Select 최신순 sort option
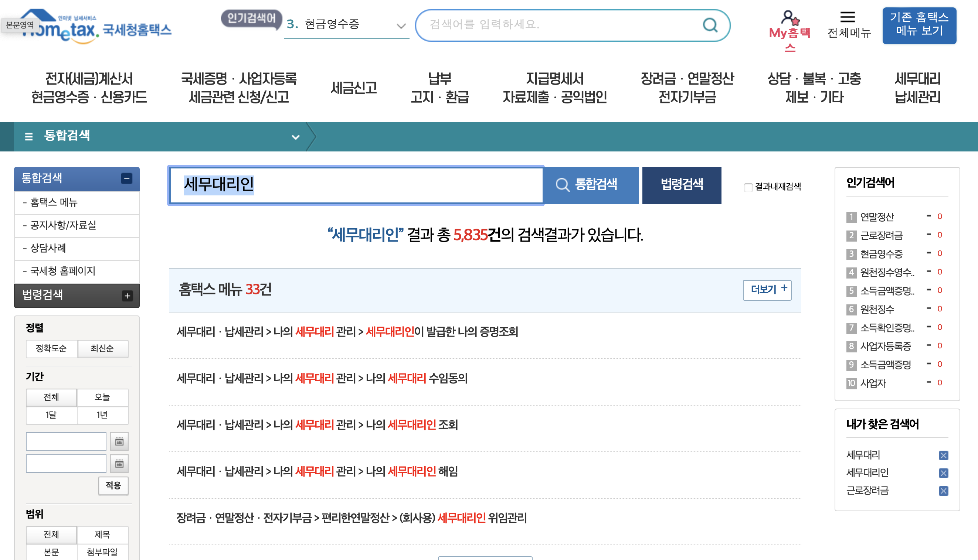 pyautogui.click(x=102, y=348)
